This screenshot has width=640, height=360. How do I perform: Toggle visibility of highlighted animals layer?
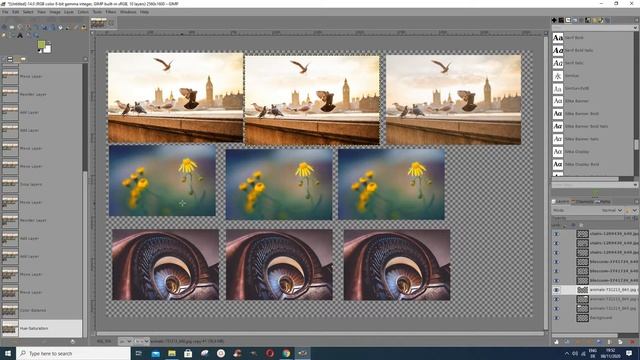click(x=556, y=290)
